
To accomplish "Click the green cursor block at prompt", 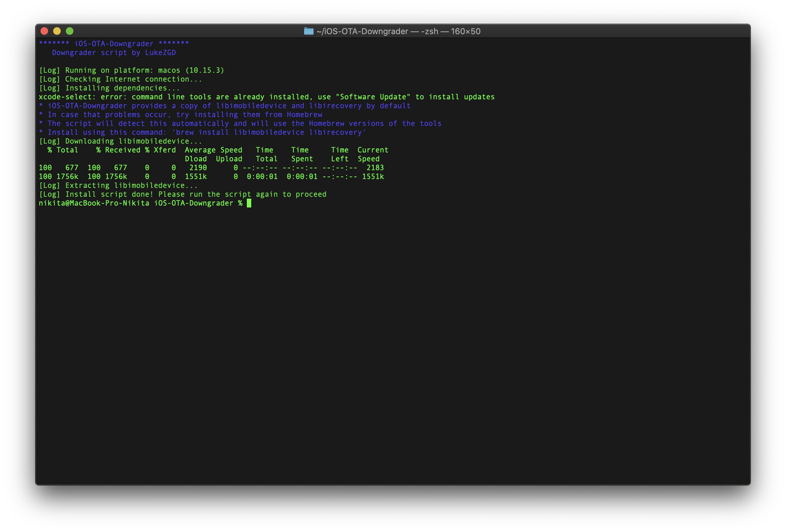I will point(249,203).
